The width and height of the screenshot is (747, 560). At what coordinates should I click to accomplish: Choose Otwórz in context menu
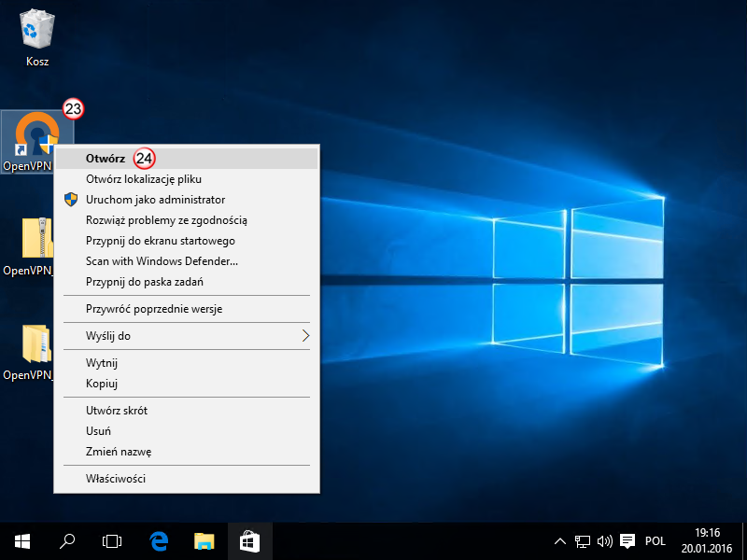187,159
